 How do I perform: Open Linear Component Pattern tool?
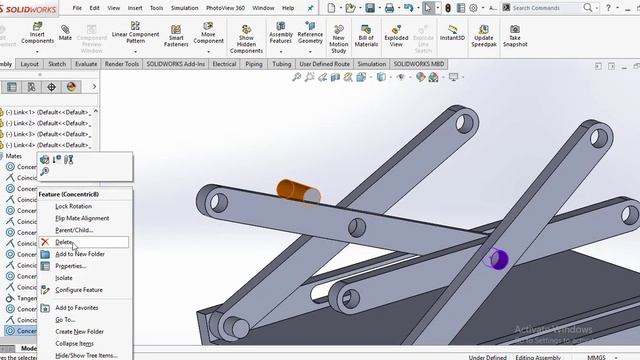[135, 33]
